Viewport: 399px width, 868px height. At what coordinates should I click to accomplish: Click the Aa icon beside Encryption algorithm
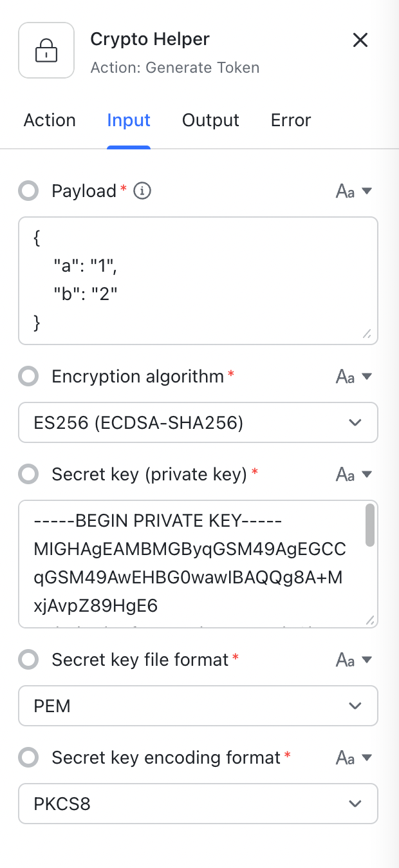click(345, 376)
